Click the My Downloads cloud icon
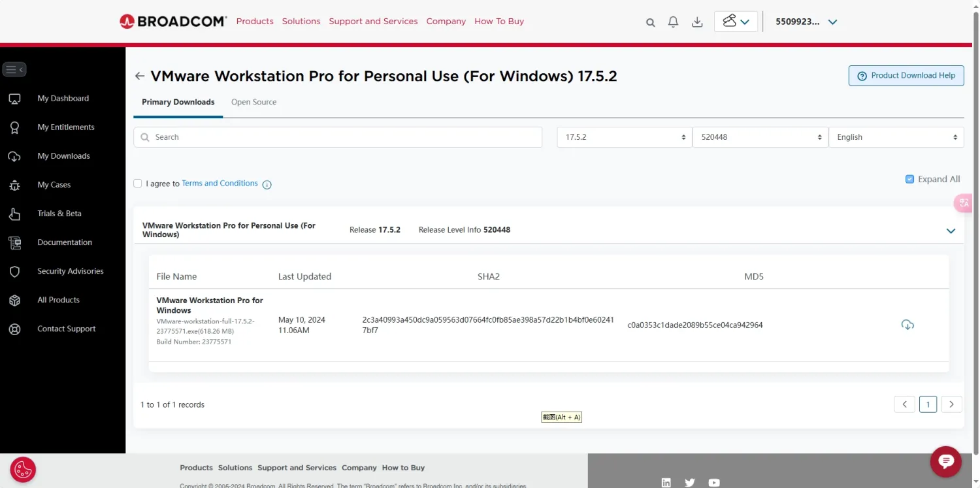 click(x=14, y=156)
